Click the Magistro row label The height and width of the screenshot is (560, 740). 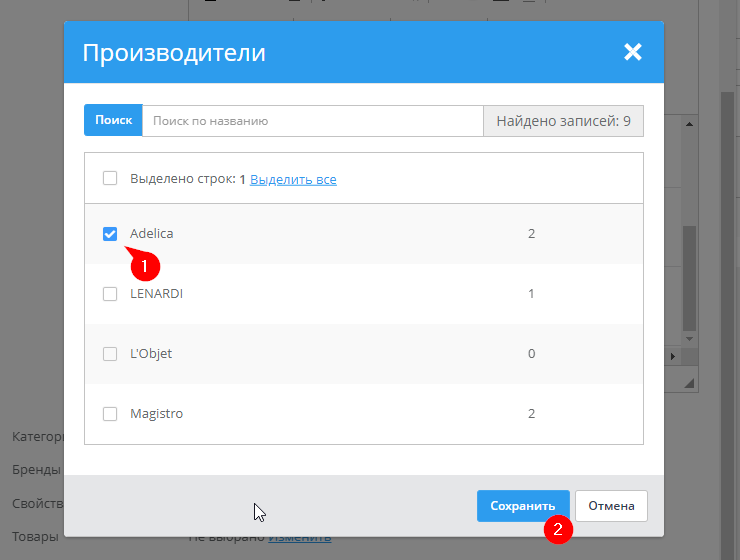click(x=157, y=414)
